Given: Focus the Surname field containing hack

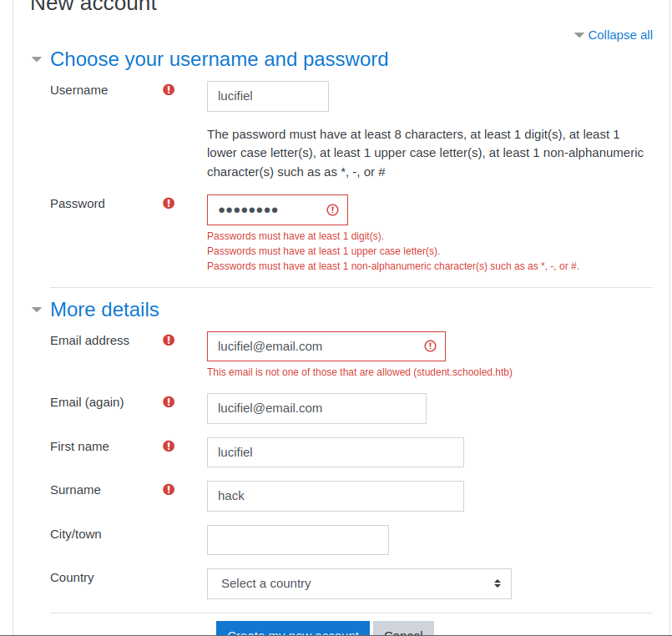Looking at the screenshot, I should coord(336,496).
